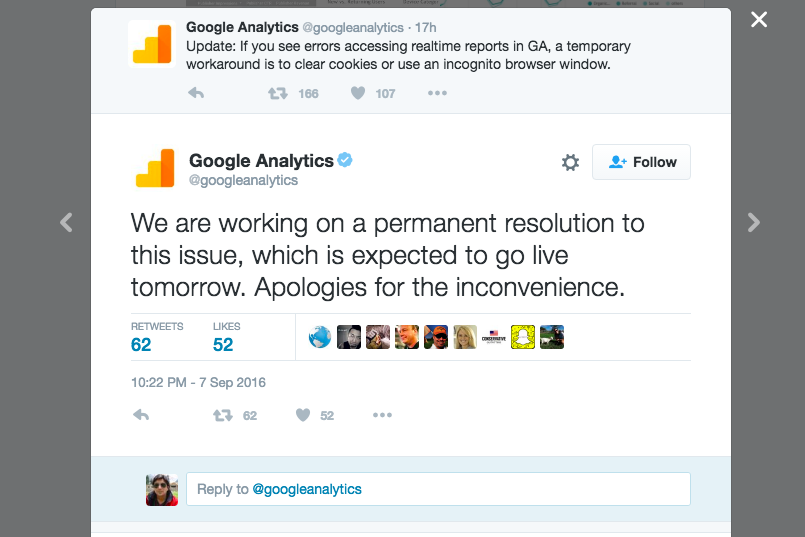Open the Google Analytics profile name link
Screen dimensions: 805x537
tap(261, 160)
